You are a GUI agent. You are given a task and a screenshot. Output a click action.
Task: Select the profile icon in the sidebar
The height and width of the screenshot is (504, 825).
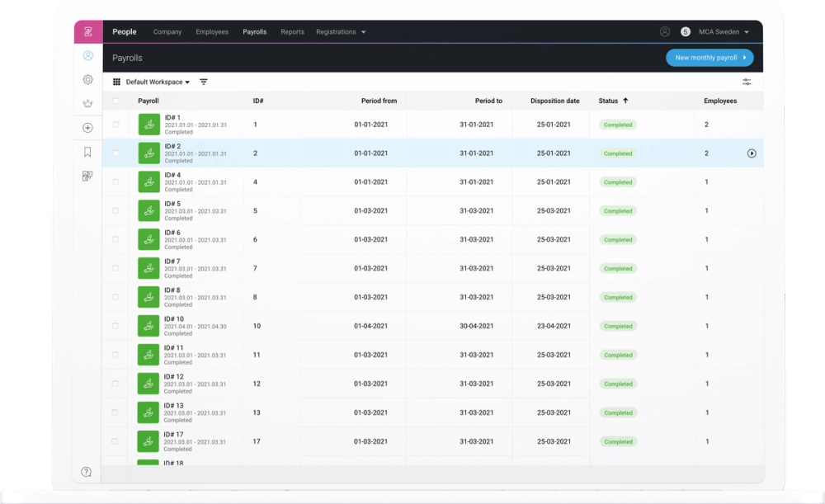pos(87,55)
